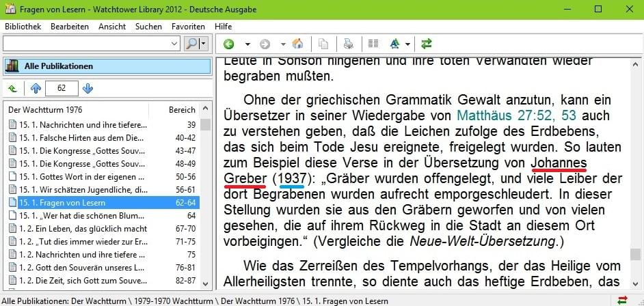The height and width of the screenshot is (306, 644).
Task: Click the Home icon in toolbar
Action: 297,44
